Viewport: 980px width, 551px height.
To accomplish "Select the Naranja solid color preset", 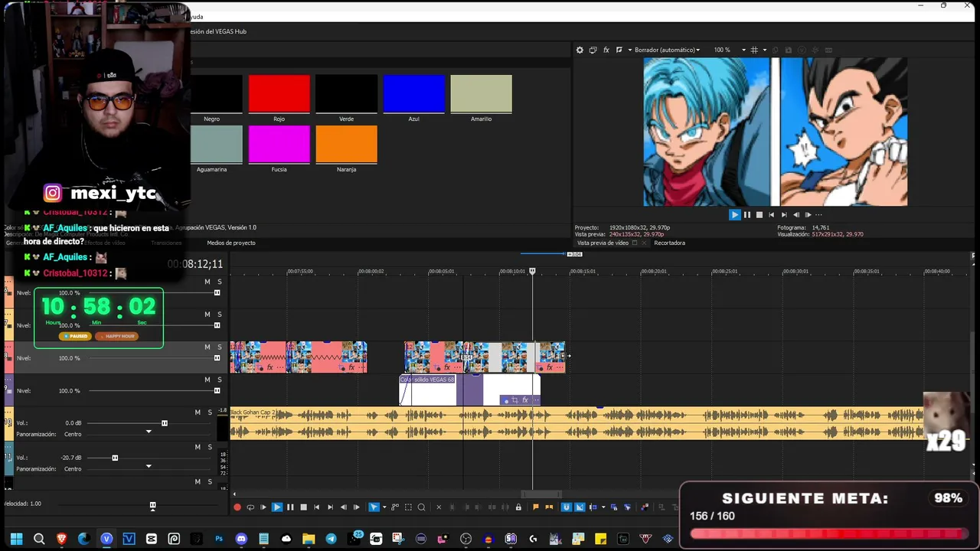I will [x=346, y=145].
